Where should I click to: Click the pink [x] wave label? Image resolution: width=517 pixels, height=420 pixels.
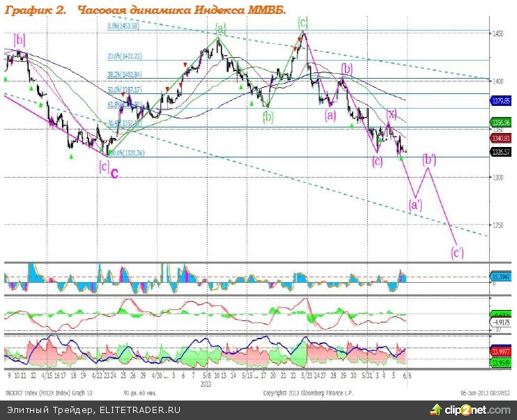pos(392,114)
